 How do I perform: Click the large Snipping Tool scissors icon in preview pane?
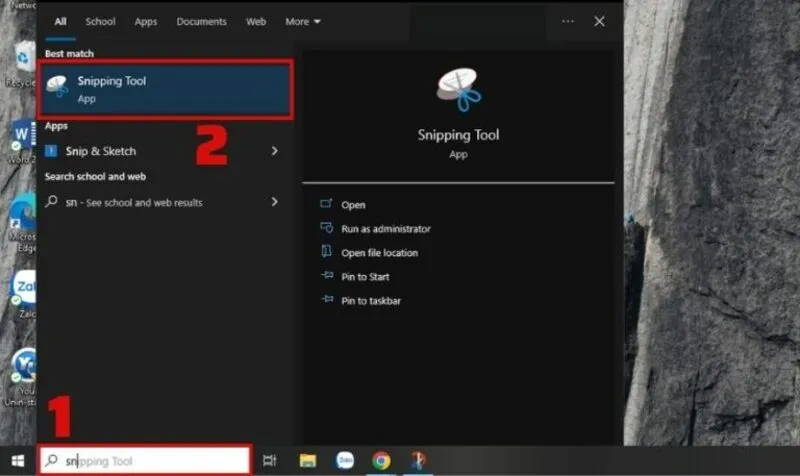(x=459, y=90)
